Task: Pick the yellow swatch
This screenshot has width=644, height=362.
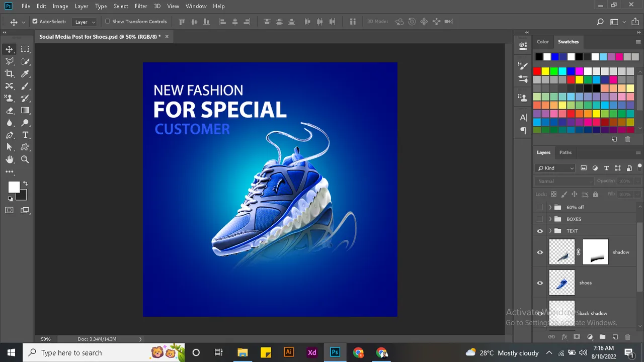Action: [545, 71]
